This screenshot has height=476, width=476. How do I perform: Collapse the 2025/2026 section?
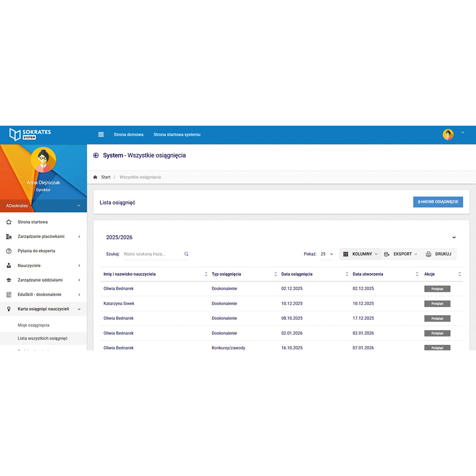tap(454, 238)
